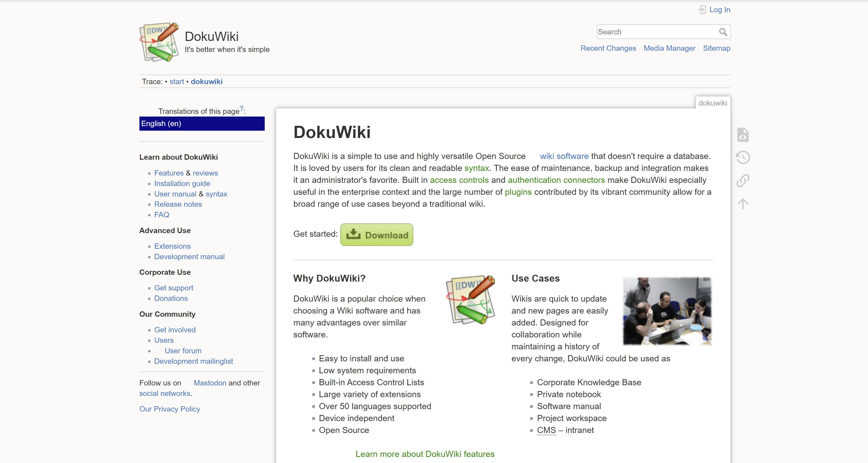Open the User manual link
The width and height of the screenshot is (868, 463).
[175, 194]
